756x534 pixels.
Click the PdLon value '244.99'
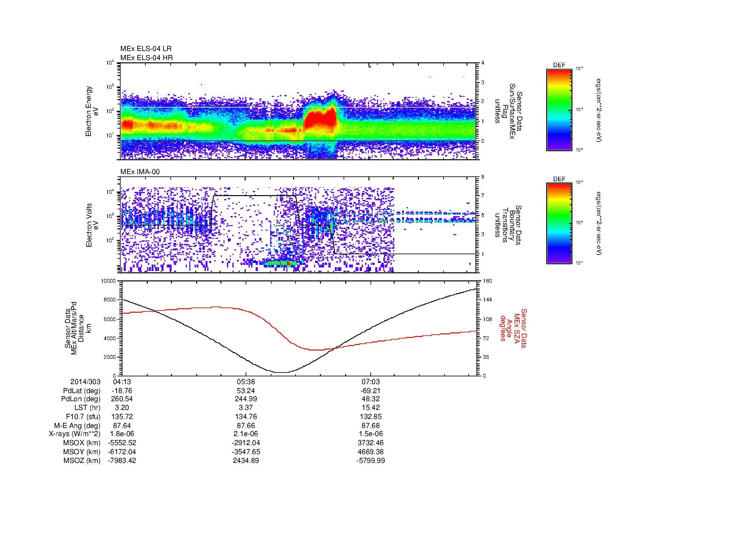(246, 399)
